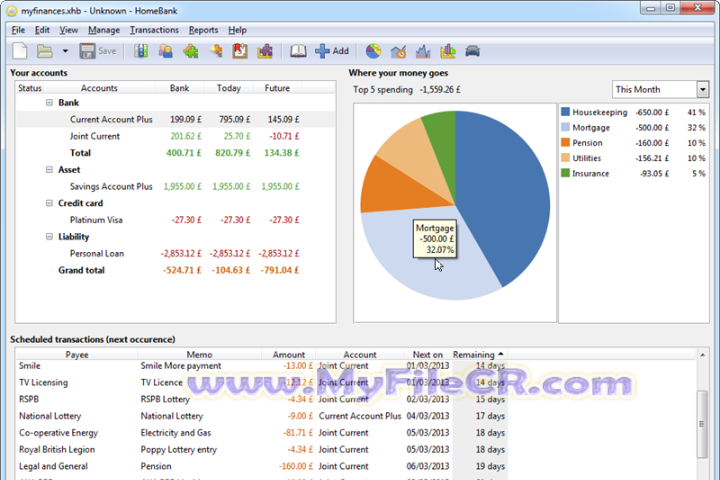Image resolution: width=720 pixels, height=480 pixels.
Task: Select the Personal Loan account row
Action: (x=175, y=254)
